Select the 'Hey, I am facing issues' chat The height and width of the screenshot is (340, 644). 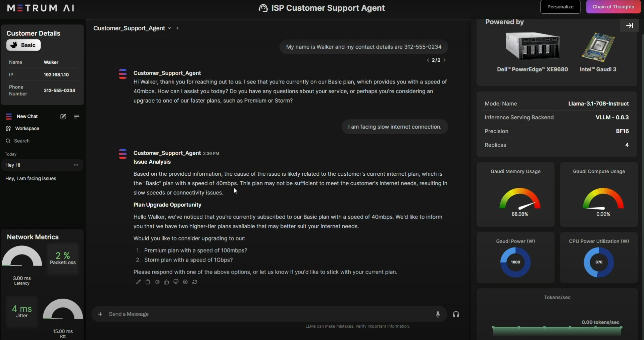[31, 178]
